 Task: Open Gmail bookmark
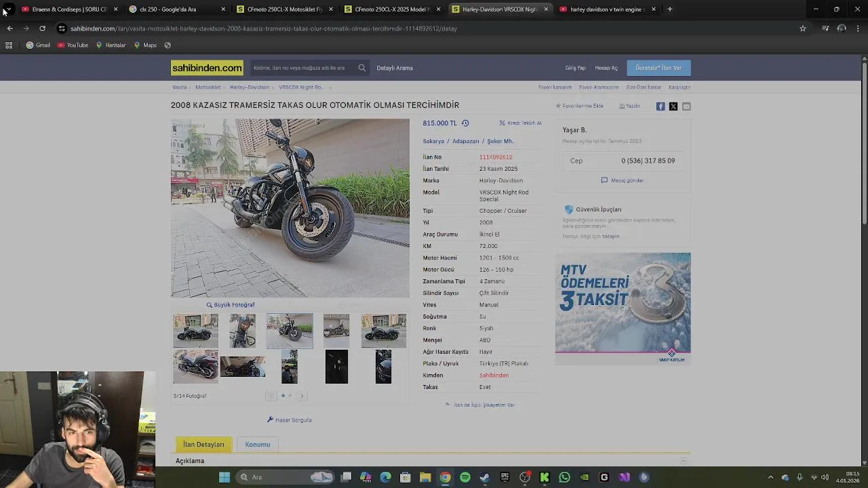pyautogui.click(x=38, y=45)
